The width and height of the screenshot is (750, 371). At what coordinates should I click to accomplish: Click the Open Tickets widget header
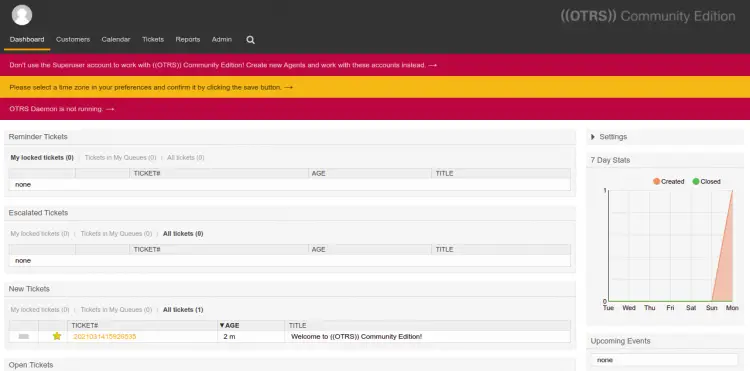pos(290,365)
